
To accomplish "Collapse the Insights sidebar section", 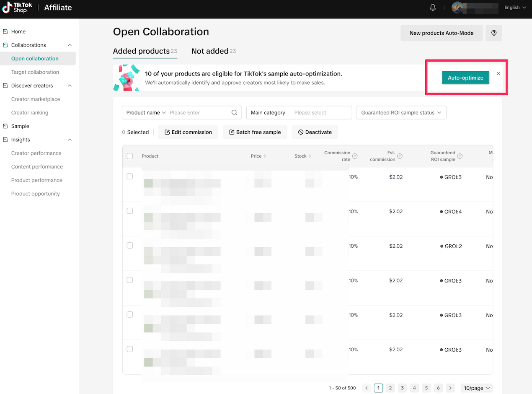I will point(70,140).
